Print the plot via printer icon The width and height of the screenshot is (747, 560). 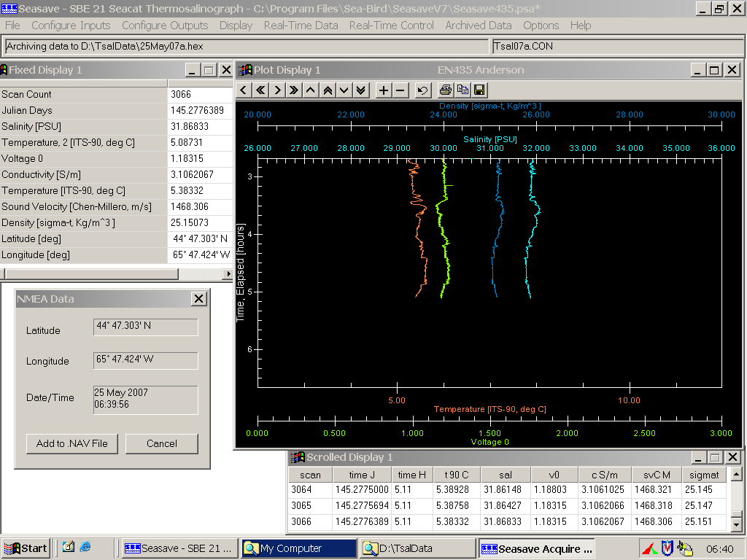[445, 90]
